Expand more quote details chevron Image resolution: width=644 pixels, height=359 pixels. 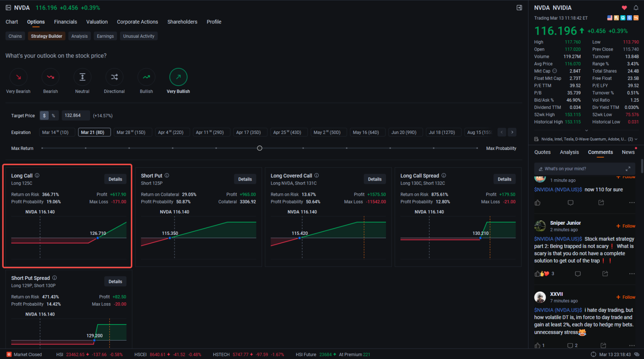(586, 130)
